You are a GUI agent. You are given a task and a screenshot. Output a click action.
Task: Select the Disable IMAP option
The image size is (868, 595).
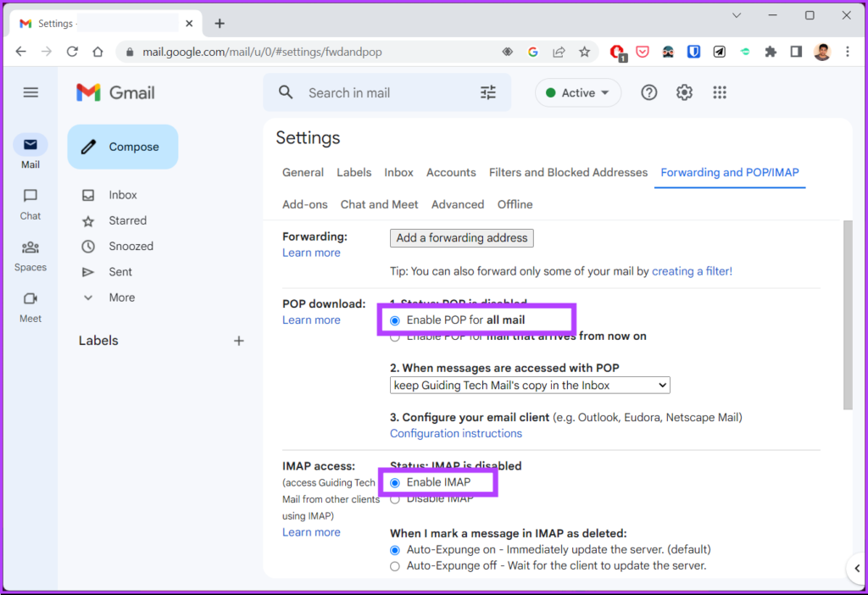pyautogui.click(x=395, y=499)
